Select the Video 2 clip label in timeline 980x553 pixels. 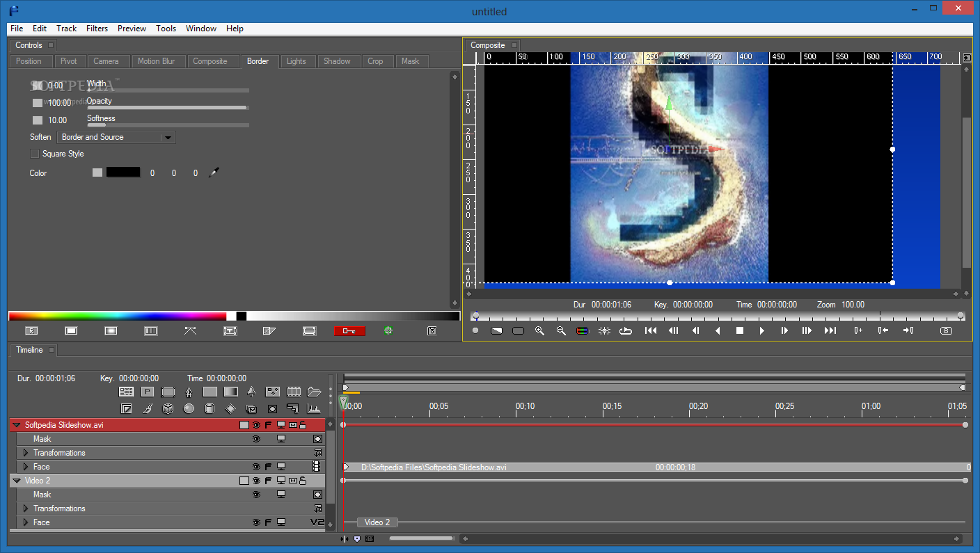378,522
